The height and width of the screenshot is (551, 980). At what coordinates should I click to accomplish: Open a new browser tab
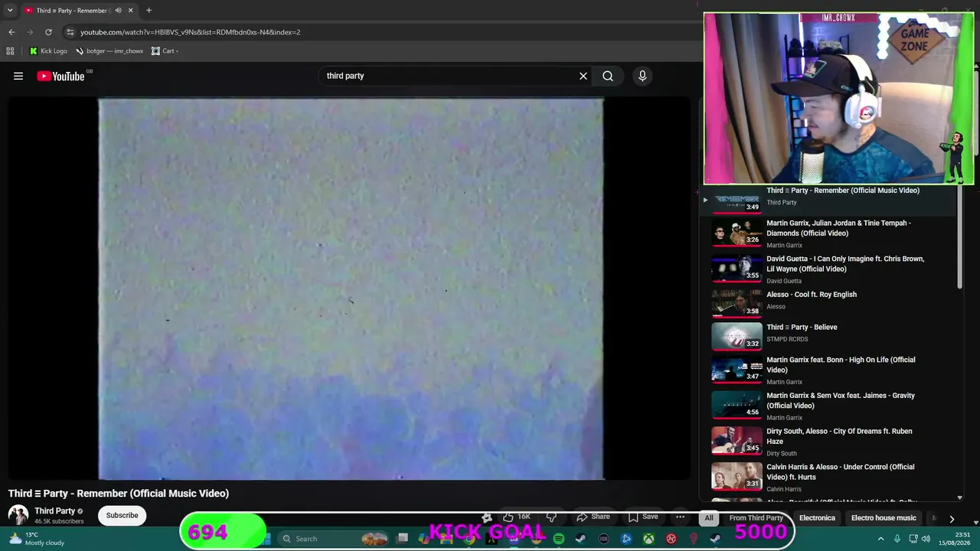click(149, 11)
